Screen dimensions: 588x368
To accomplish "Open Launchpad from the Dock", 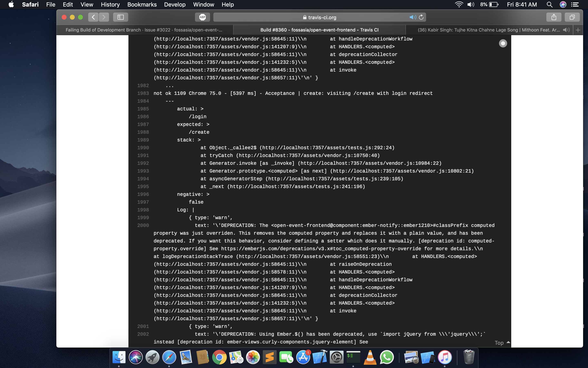I will pos(152,357).
